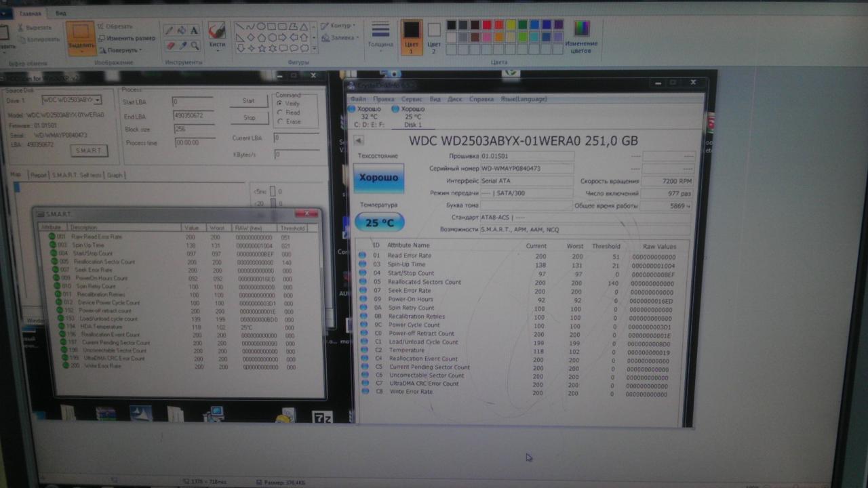Click the Хорошо health status button

[379, 178]
